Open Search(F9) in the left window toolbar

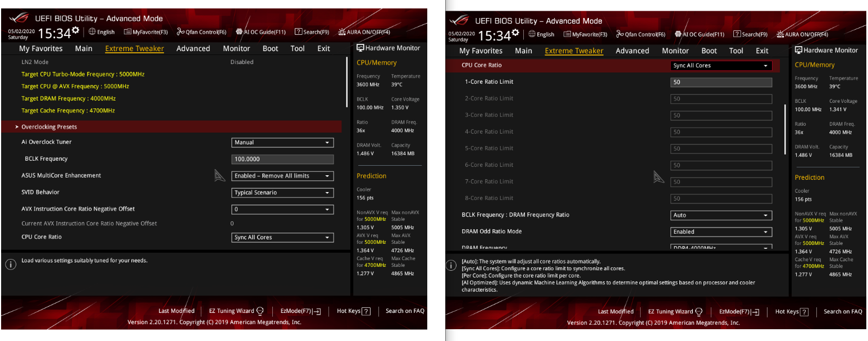point(312,32)
